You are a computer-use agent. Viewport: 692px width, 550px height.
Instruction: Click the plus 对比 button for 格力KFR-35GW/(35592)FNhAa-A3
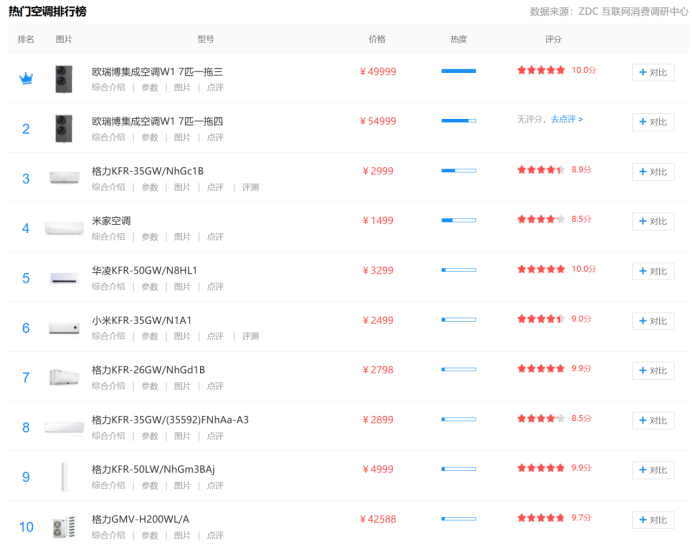pos(652,421)
